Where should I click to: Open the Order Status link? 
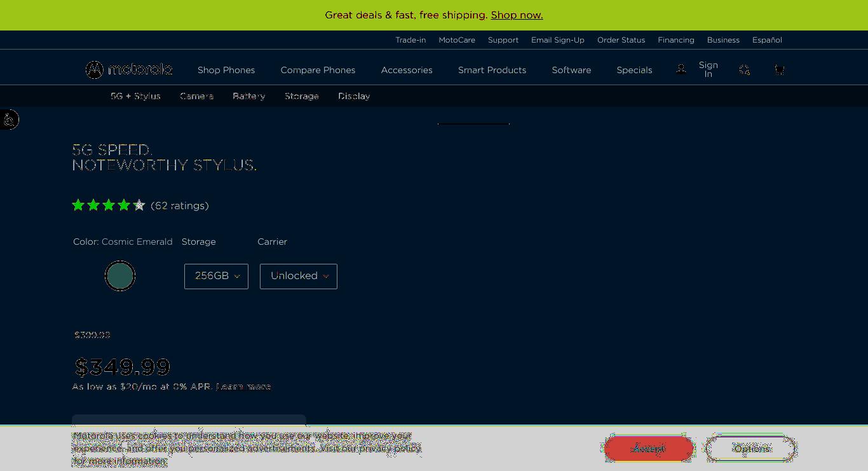pos(621,40)
